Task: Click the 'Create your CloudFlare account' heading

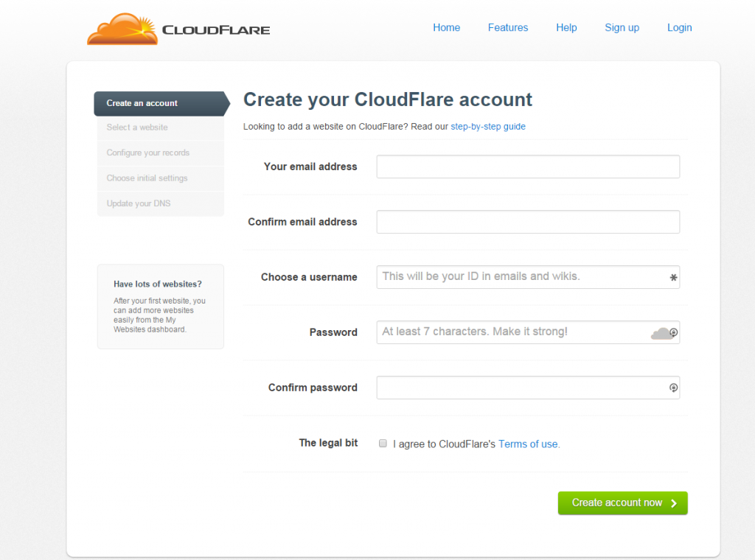Action: coord(388,99)
